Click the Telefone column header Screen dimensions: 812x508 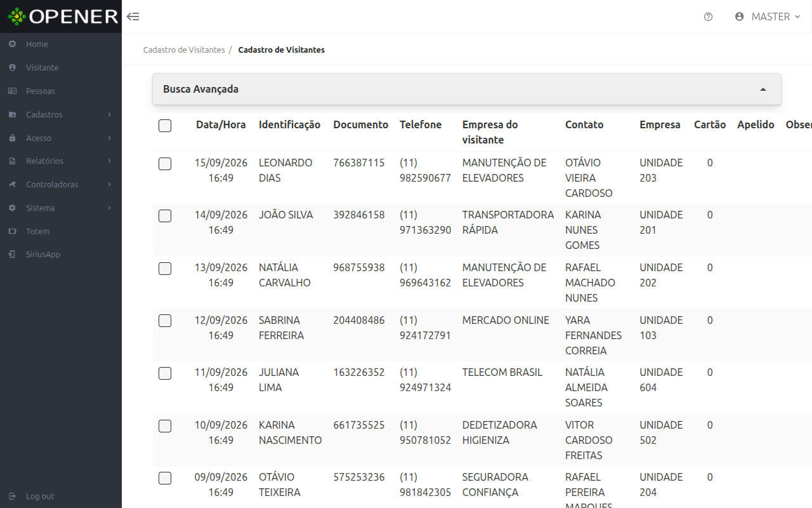coord(421,124)
